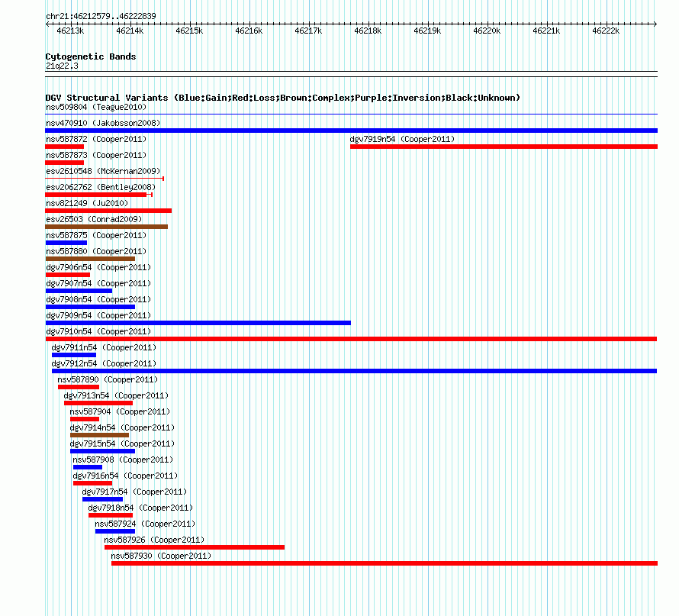Select nsv587930 (Cooper2011) label
The width and height of the screenshot is (679, 616).
(161, 556)
